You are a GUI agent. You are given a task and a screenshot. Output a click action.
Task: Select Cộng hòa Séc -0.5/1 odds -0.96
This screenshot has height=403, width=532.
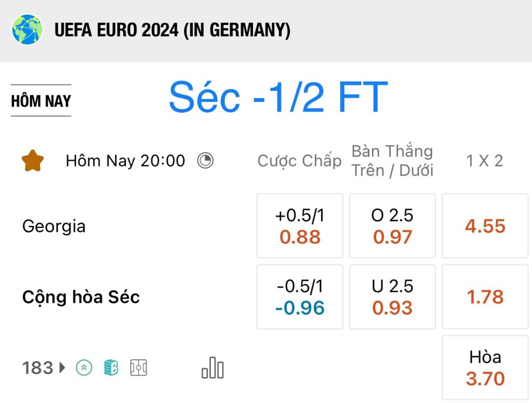pos(300,297)
